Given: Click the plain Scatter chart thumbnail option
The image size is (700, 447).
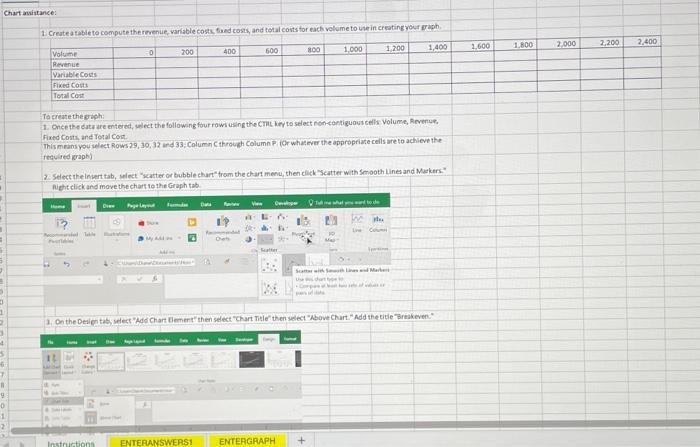Looking at the screenshot, I should (x=269, y=265).
